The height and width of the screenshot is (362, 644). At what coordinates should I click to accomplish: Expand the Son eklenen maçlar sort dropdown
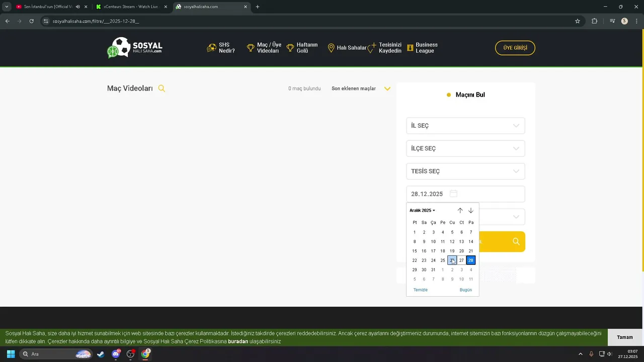361,88
